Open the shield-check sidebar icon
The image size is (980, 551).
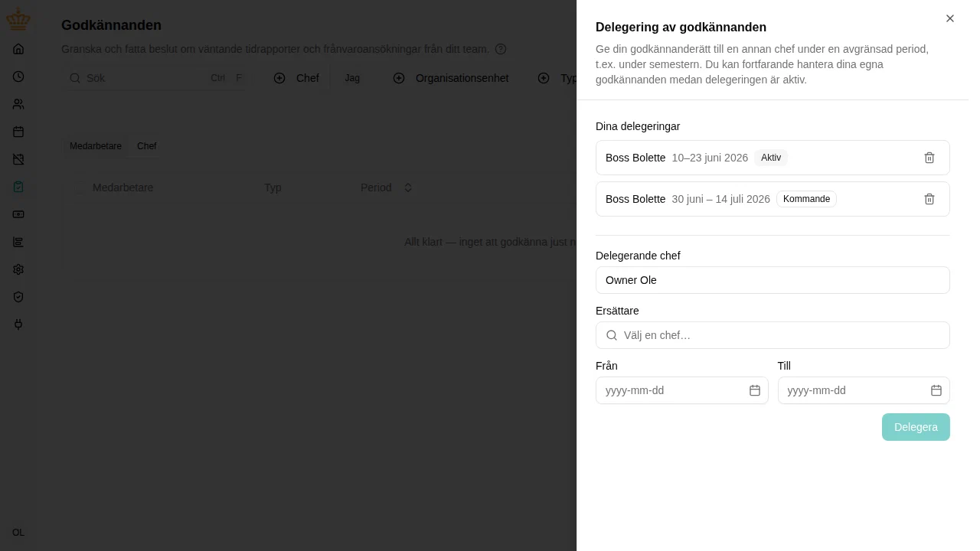(18, 297)
